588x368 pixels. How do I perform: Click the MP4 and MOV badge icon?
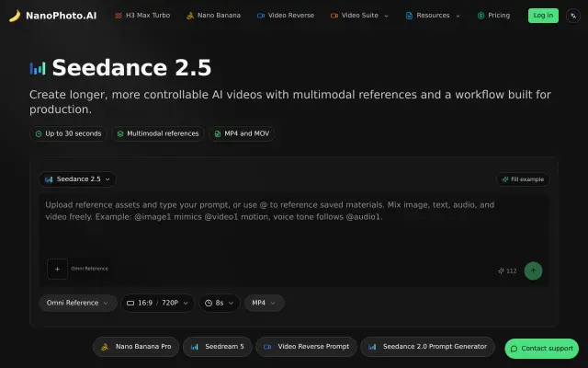(x=218, y=134)
